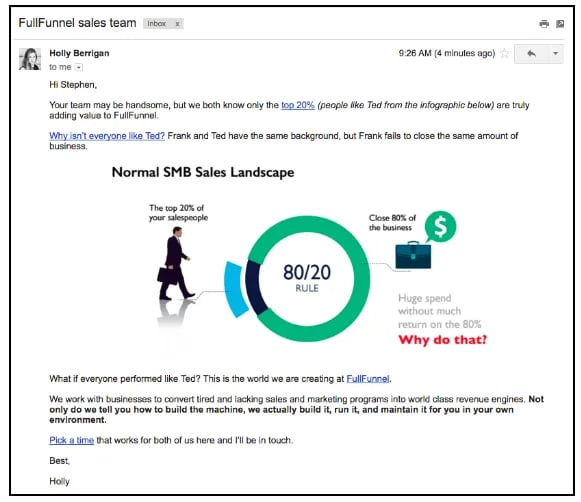Click the 'Holly' signature at bottom
Viewport: 581px width, 502px height.
click(59, 481)
